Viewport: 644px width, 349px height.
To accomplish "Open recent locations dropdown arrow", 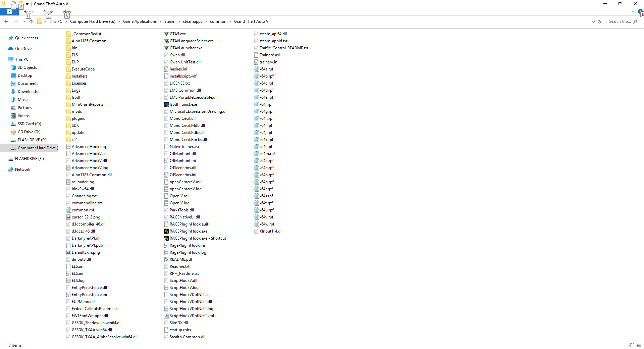I will point(24,21).
